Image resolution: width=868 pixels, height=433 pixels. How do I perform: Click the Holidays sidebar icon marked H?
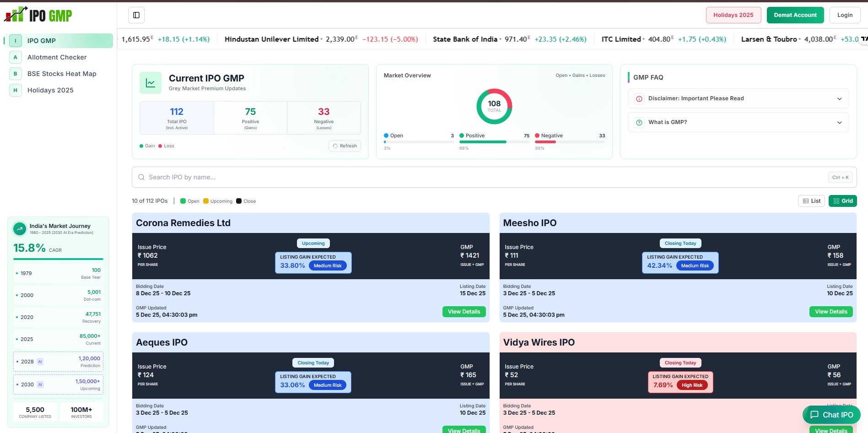15,90
